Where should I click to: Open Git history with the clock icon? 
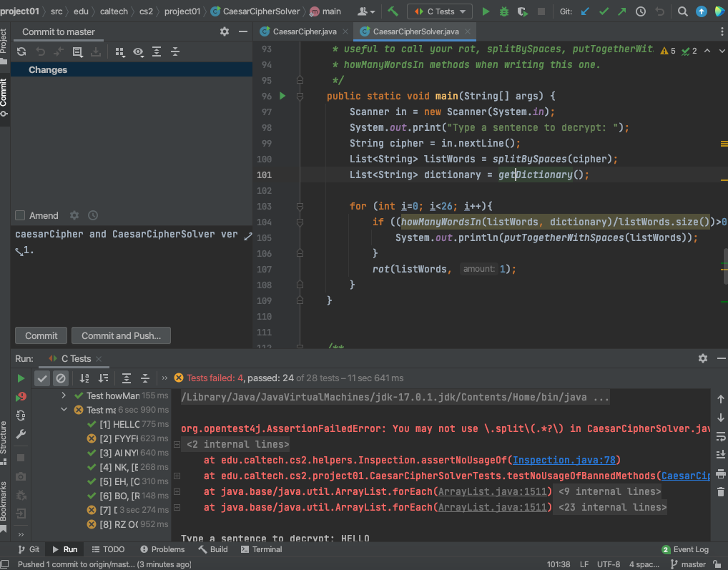tap(641, 11)
